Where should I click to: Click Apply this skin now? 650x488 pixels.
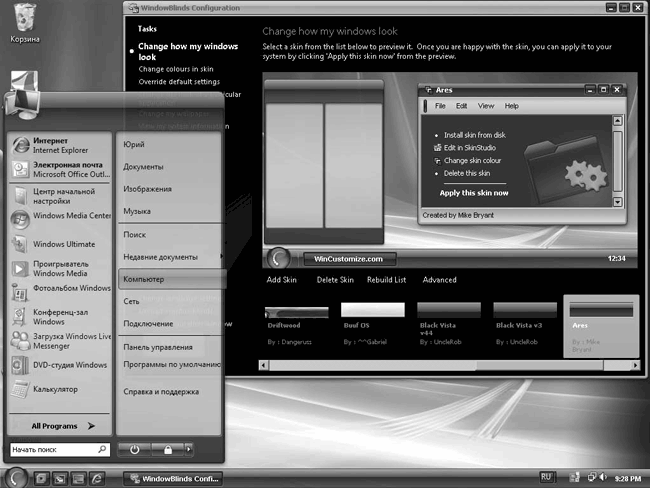click(474, 193)
